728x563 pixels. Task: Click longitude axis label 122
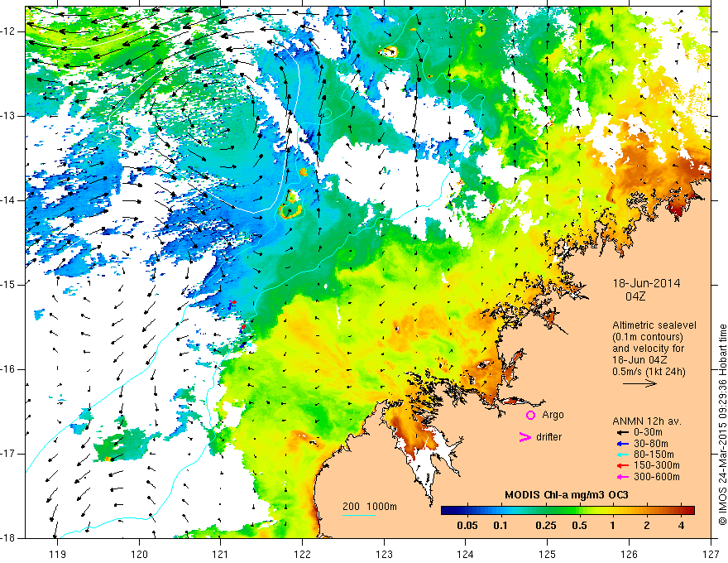pos(302,554)
